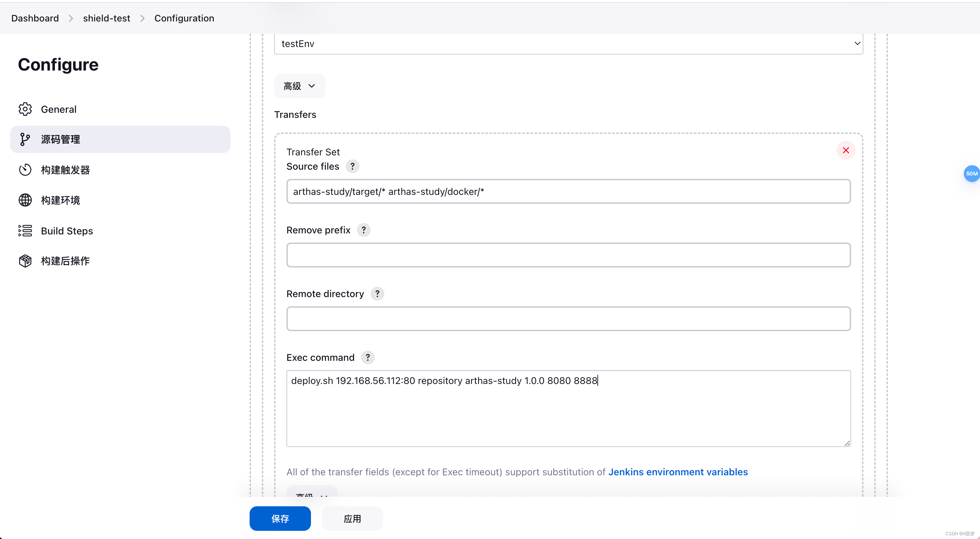Open the testEnv server dropdown

tap(568, 44)
